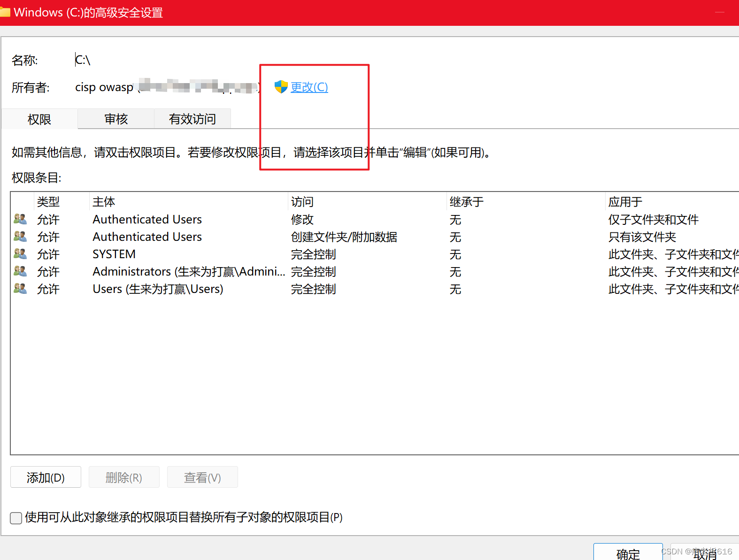Click the 只有该文件夹 applies-to cell
739x560 pixels.
coord(642,237)
